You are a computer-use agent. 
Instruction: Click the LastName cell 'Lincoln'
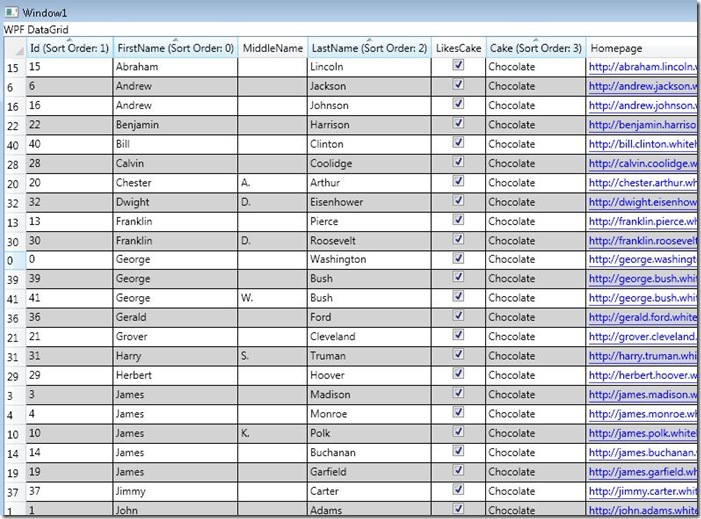tap(369, 67)
